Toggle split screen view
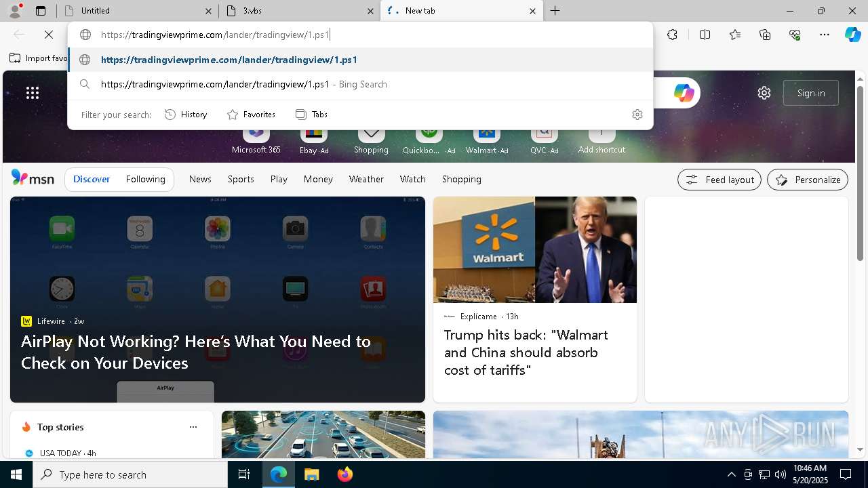Screen dimensions: 868x488 (705, 35)
